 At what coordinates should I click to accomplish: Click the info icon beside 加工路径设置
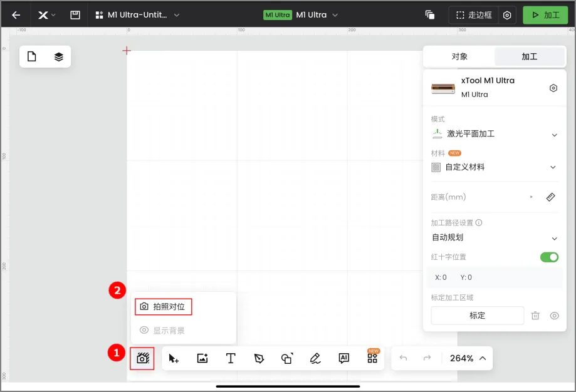(x=479, y=222)
